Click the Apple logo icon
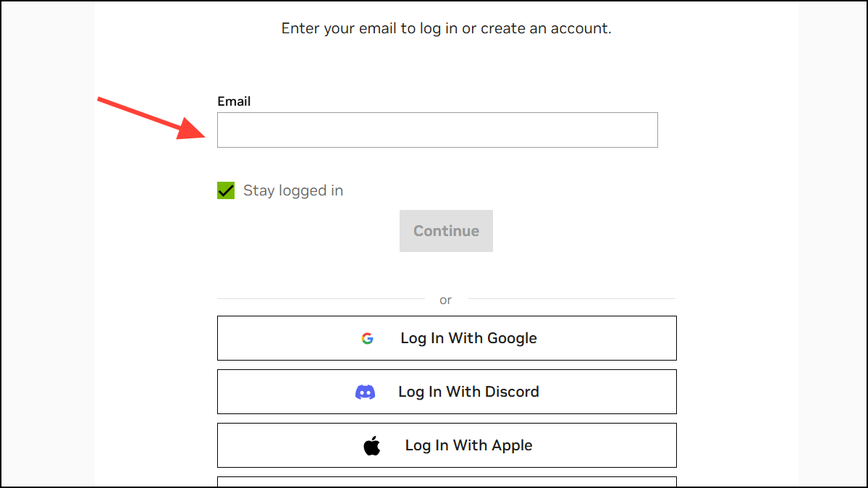868x488 pixels. click(x=371, y=445)
